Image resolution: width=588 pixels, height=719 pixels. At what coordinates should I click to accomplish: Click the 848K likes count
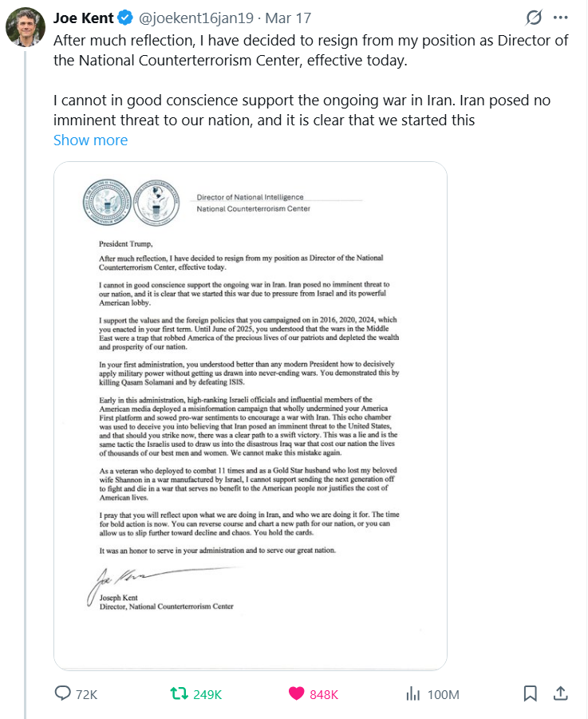coord(324,694)
